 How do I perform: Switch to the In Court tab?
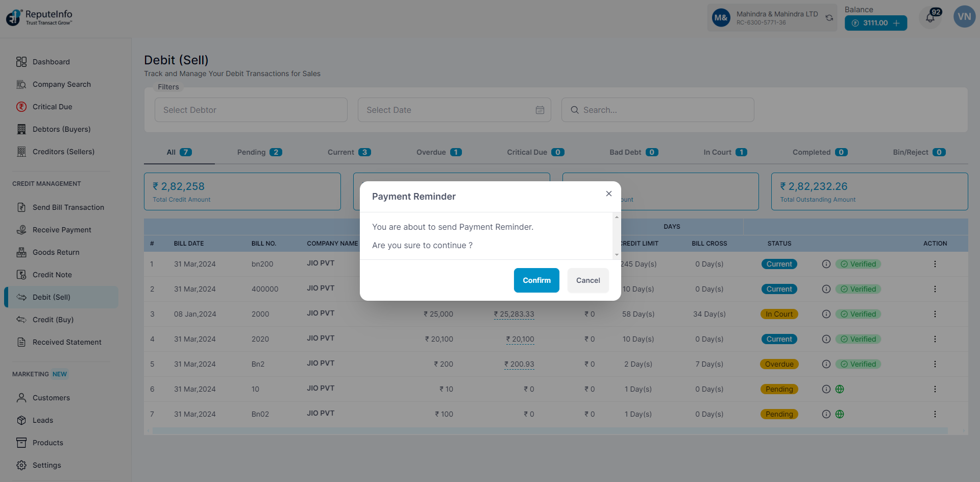click(724, 152)
